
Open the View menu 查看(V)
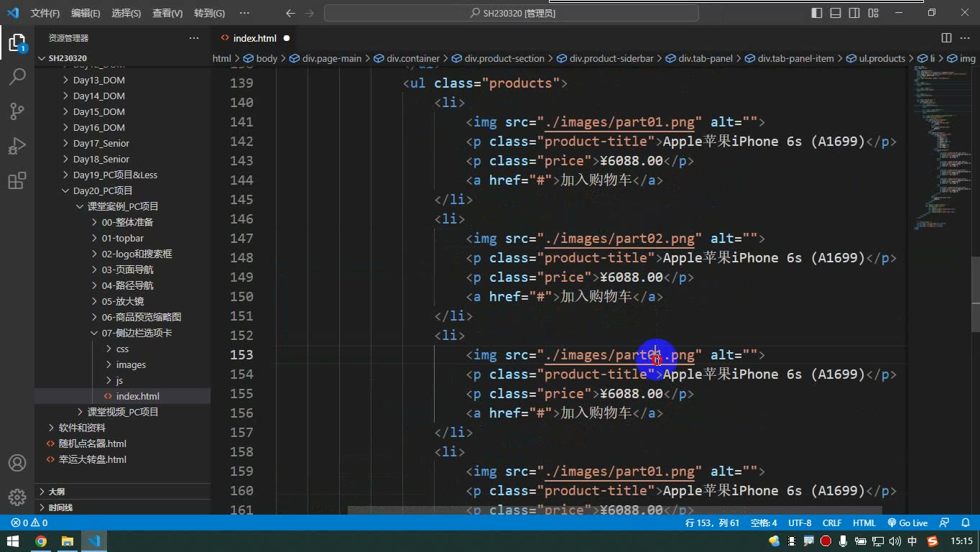point(167,13)
